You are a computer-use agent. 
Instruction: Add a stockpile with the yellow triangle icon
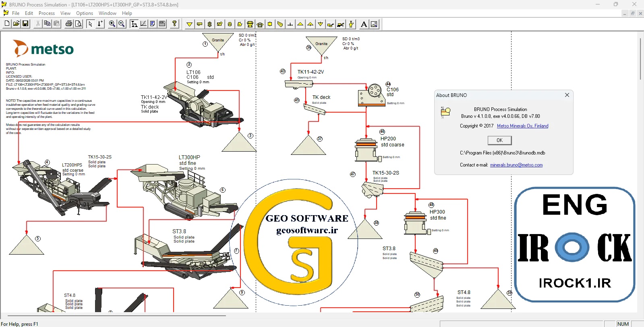pyautogui.click(x=300, y=24)
